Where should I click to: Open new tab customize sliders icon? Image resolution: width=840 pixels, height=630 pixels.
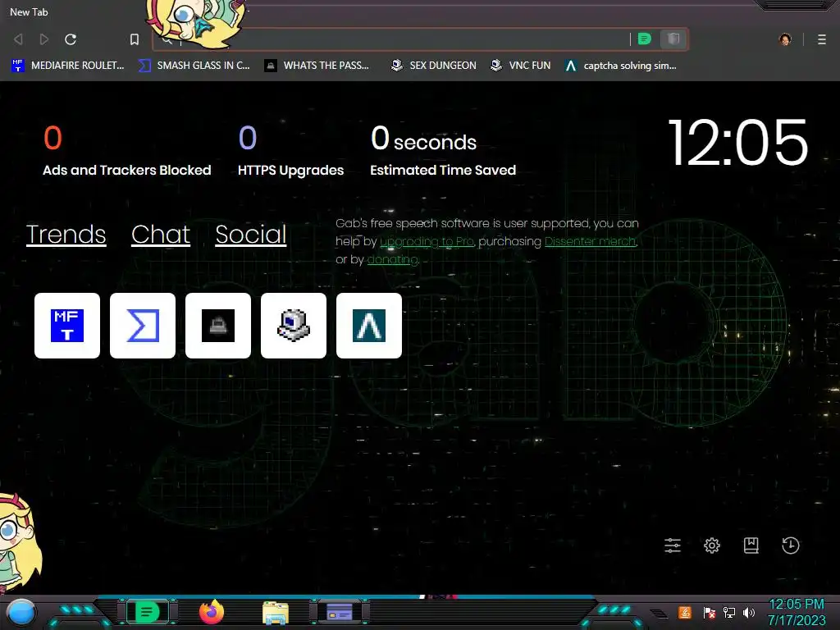673,546
